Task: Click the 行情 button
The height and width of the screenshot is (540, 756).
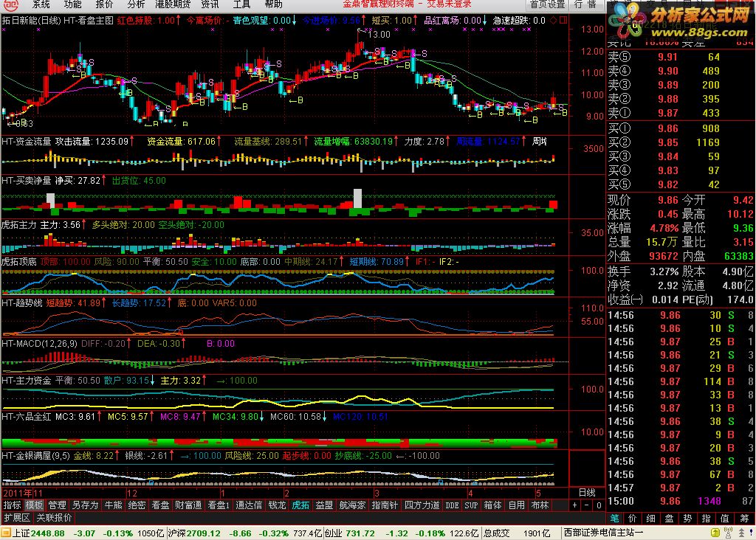Action: pos(585,4)
